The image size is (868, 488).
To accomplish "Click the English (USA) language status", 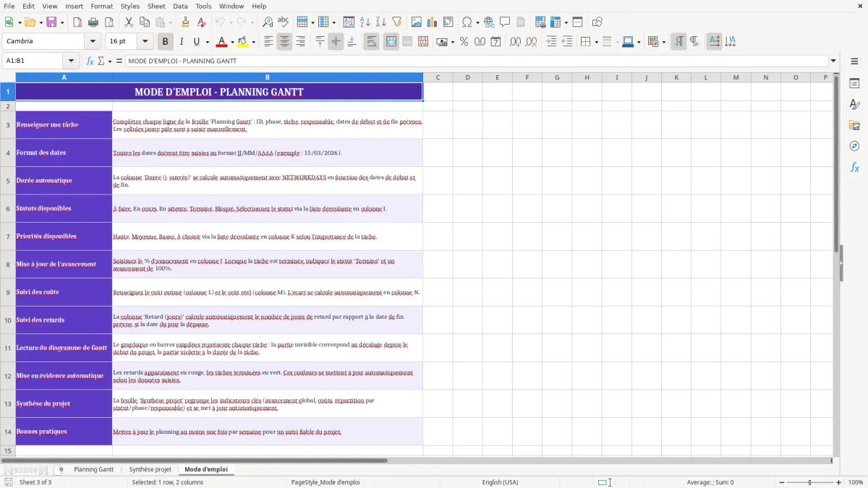I will pyautogui.click(x=500, y=482).
